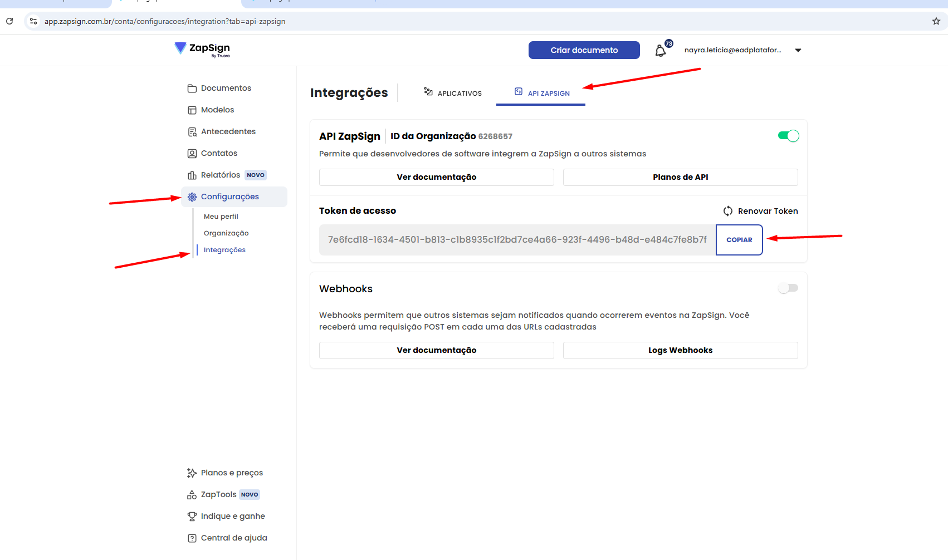Click the Central de ajuda question icon

click(192, 538)
